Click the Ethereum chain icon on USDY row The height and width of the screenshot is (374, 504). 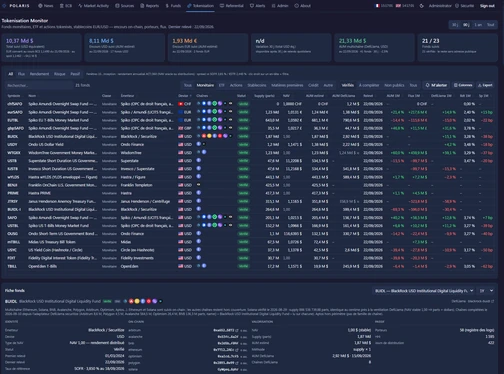pyautogui.click(x=199, y=144)
